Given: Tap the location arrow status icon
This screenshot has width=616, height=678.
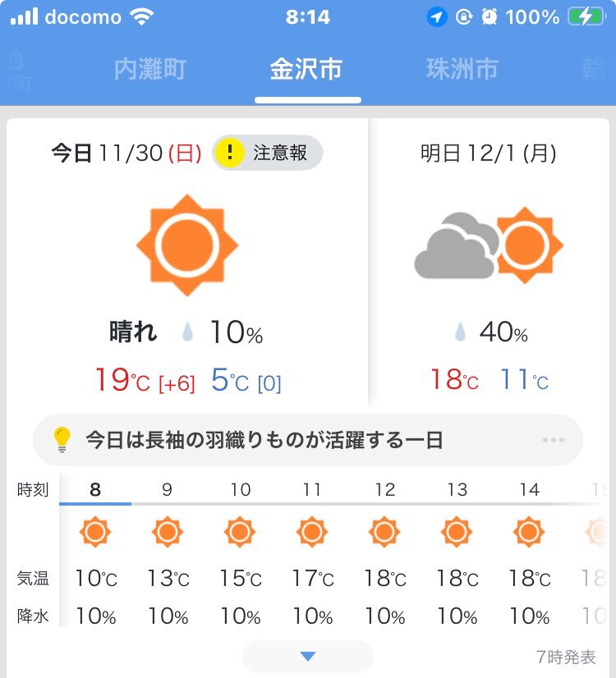Looking at the screenshot, I should click(x=437, y=17).
